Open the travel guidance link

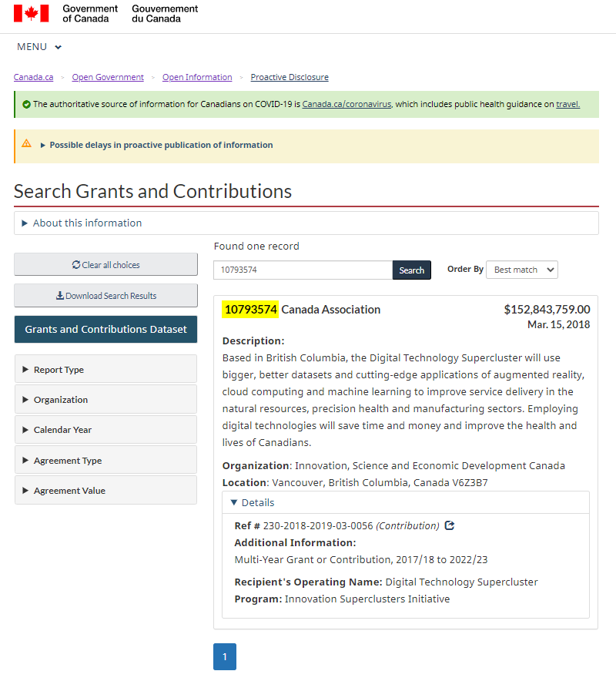tap(567, 104)
